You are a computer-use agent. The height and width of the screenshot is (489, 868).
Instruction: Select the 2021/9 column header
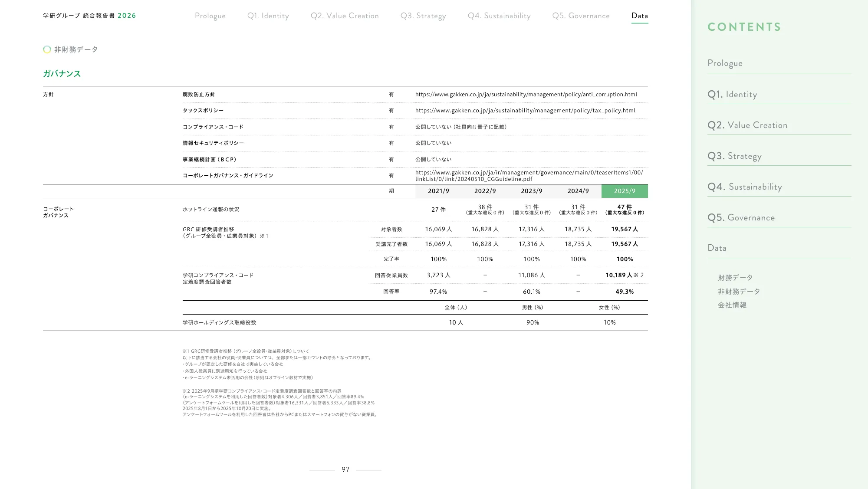[x=438, y=191]
